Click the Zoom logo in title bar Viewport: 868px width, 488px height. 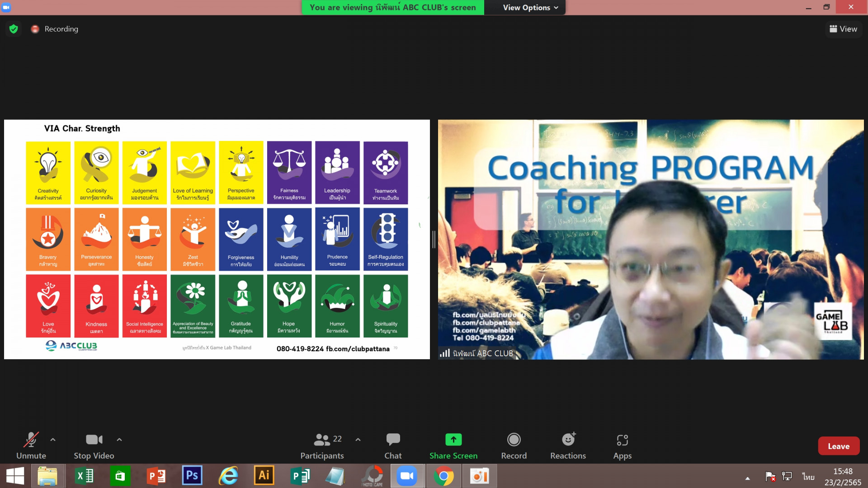(x=6, y=7)
